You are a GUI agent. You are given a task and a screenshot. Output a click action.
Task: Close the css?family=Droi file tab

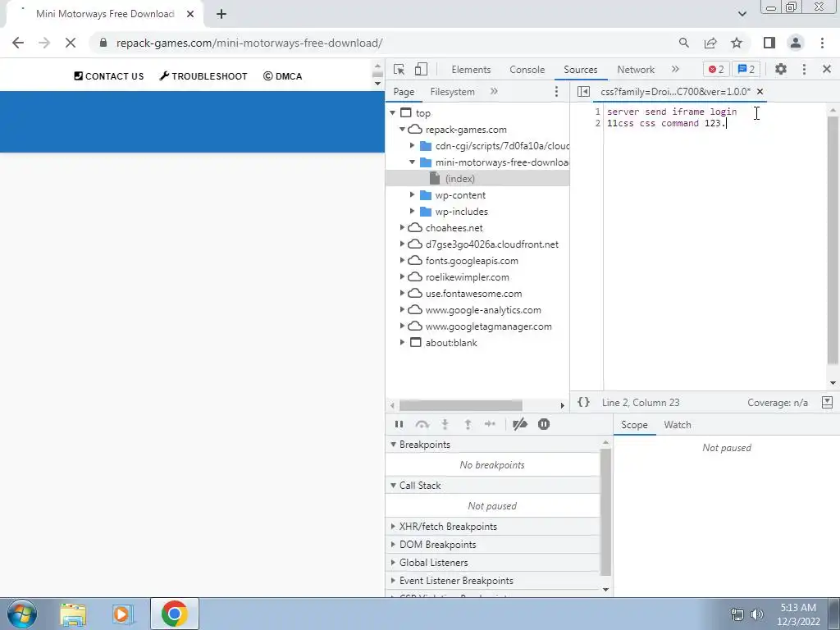[x=760, y=92]
